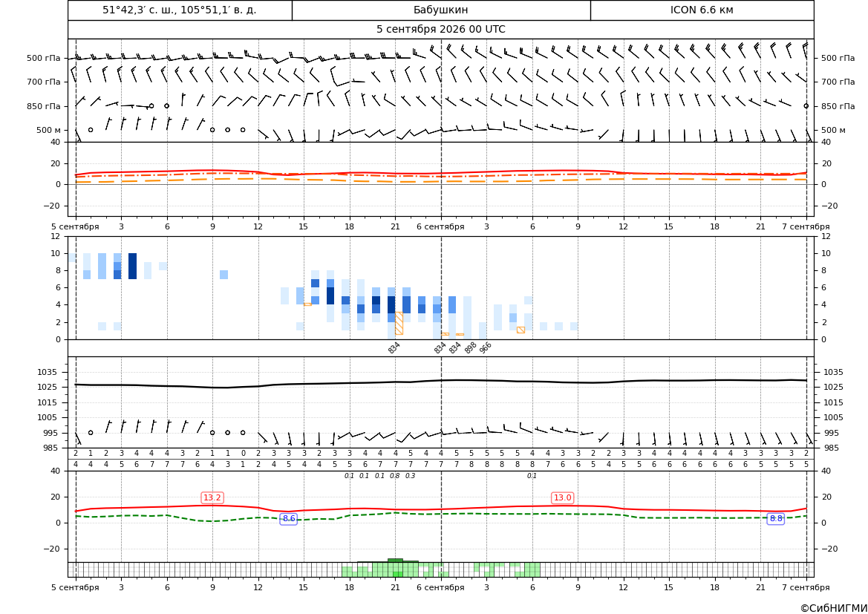Click the dark blue cloud cell at level 10

[132, 267]
